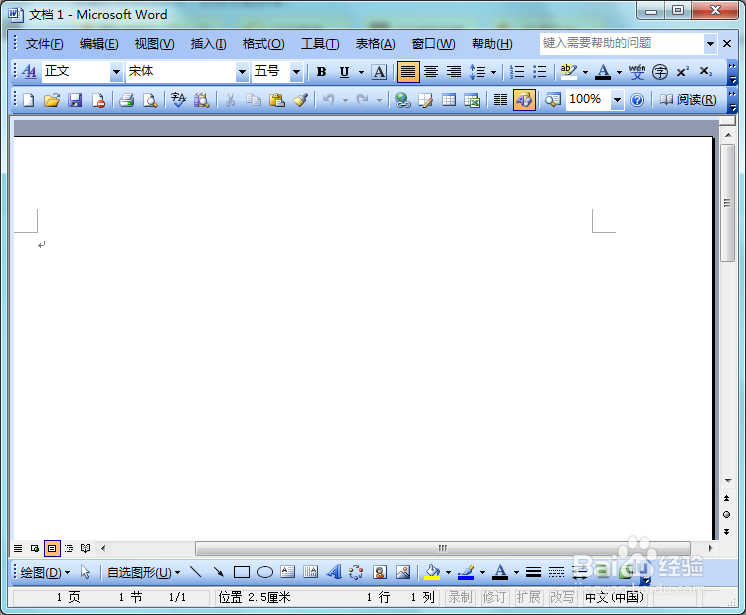Draw an oval shape tool
Image resolution: width=746 pixels, height=615 pixels.
click(265, 572)
